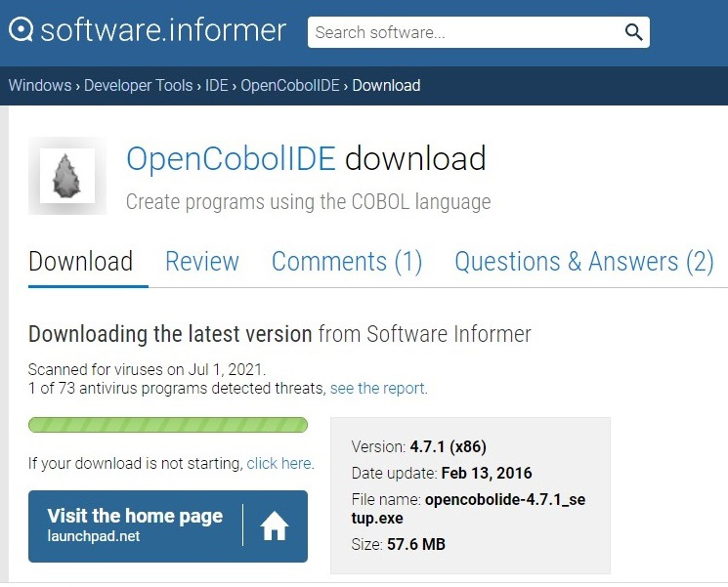Focus the Search software input field
The height and width of the screenshot is (587, 728).
point(479,32)
